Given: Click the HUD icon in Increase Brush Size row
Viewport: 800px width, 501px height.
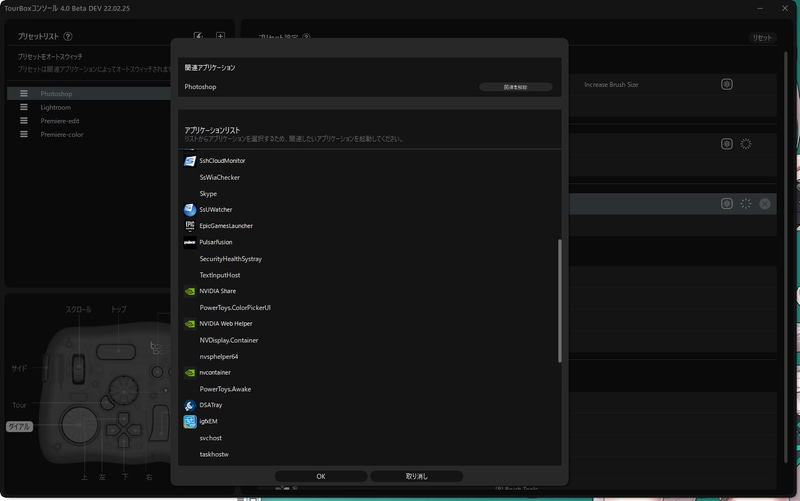Looking at the screenshot, I should tap(727, 84).
